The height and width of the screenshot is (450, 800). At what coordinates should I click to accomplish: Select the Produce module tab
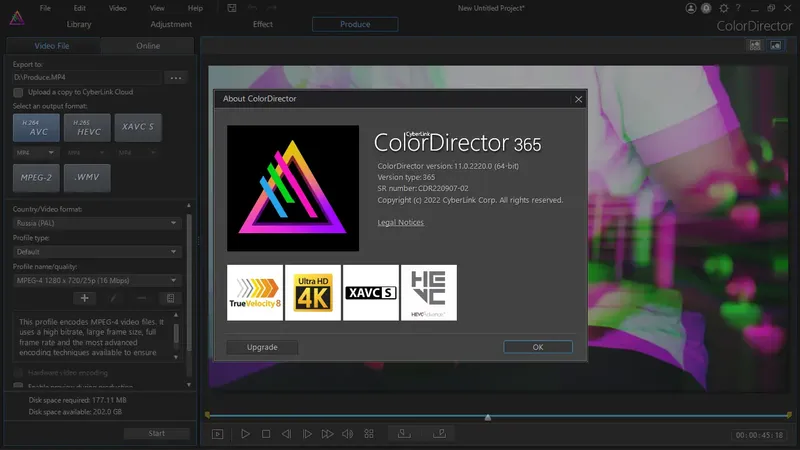(355, 24)
